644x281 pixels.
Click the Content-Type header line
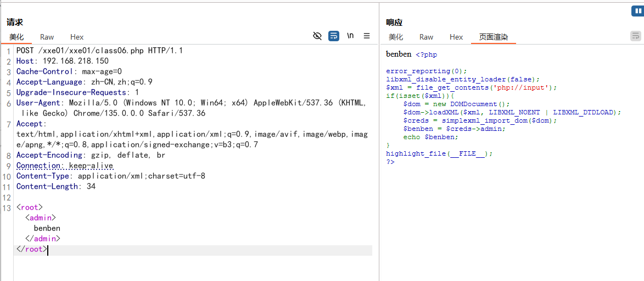[x=110, y=176]
